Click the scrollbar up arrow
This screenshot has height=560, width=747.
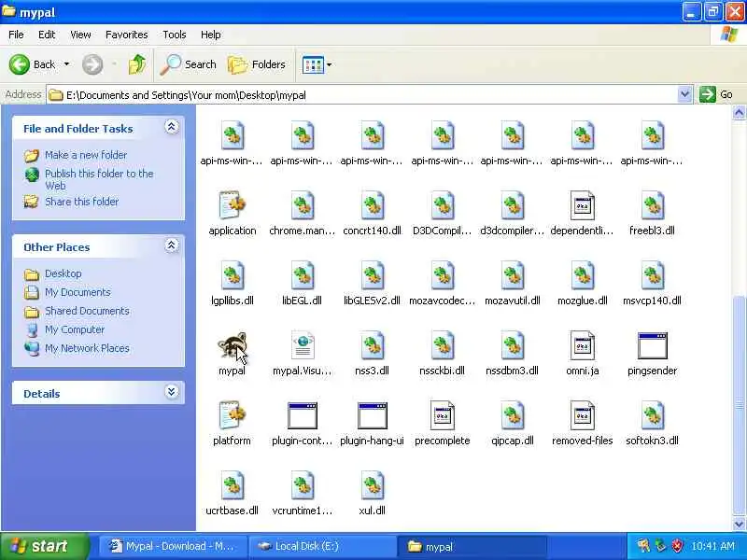739,113
